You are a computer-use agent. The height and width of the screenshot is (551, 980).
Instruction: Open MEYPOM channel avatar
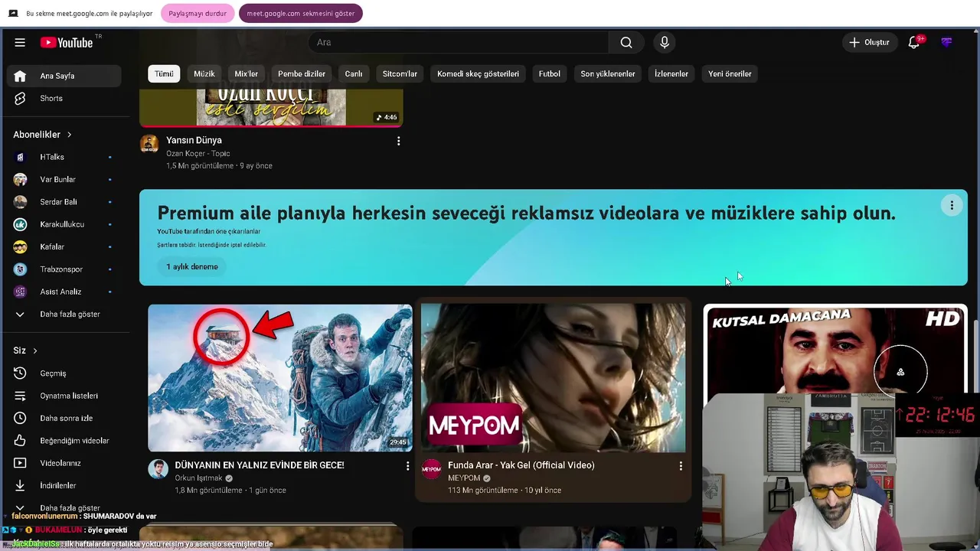432,469
